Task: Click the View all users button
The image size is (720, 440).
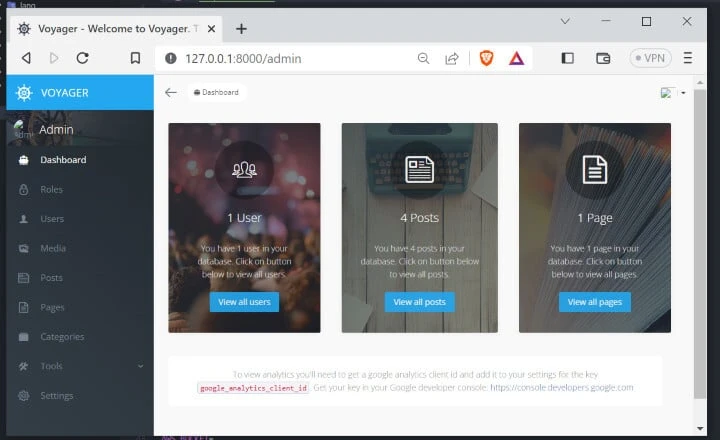Action: [x=244, y=302]
